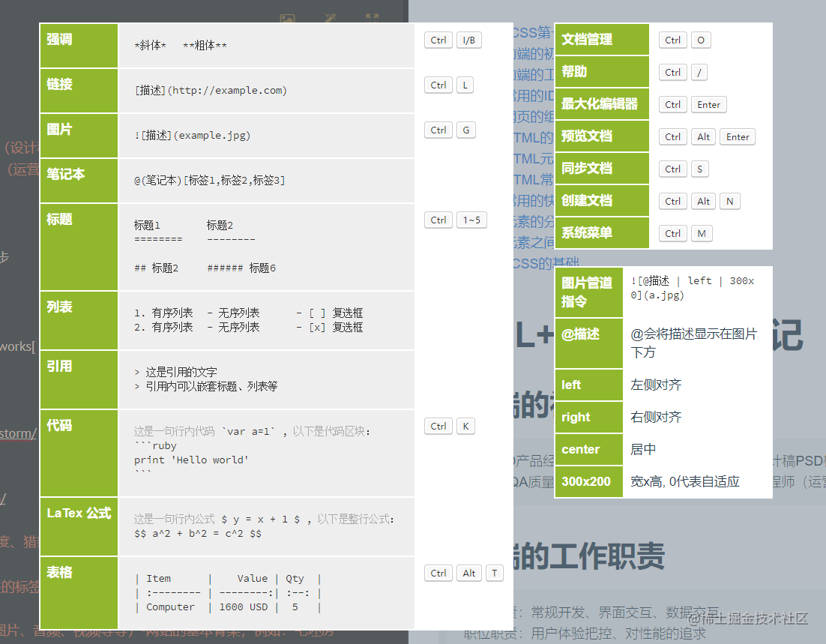Click the '- [x] 复选框' example line
Screen dimensions: 826x644
pos(329,328)
